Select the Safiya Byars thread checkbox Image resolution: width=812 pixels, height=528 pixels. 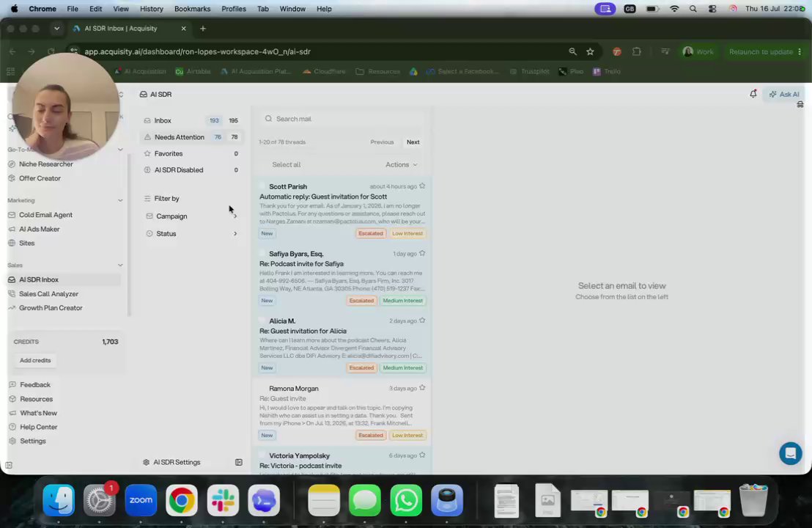point(262,254)
